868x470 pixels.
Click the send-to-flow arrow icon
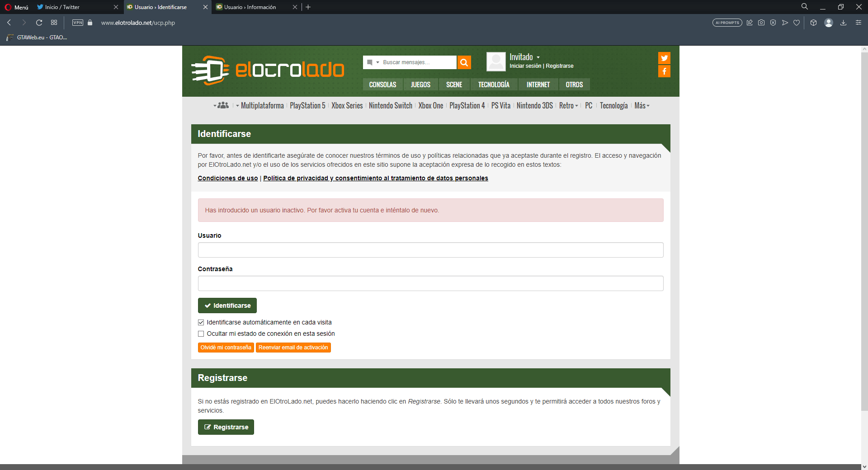[785, 23]
